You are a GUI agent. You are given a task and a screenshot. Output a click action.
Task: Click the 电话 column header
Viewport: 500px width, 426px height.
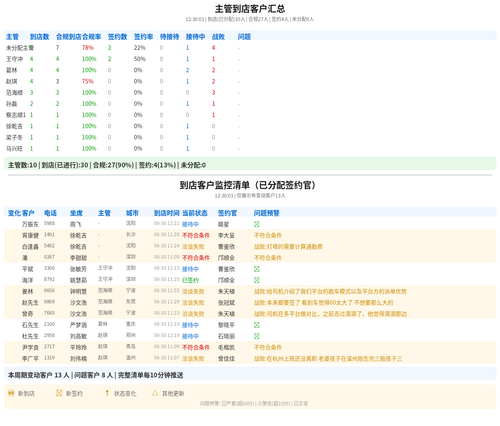click(x=50, y=213)
